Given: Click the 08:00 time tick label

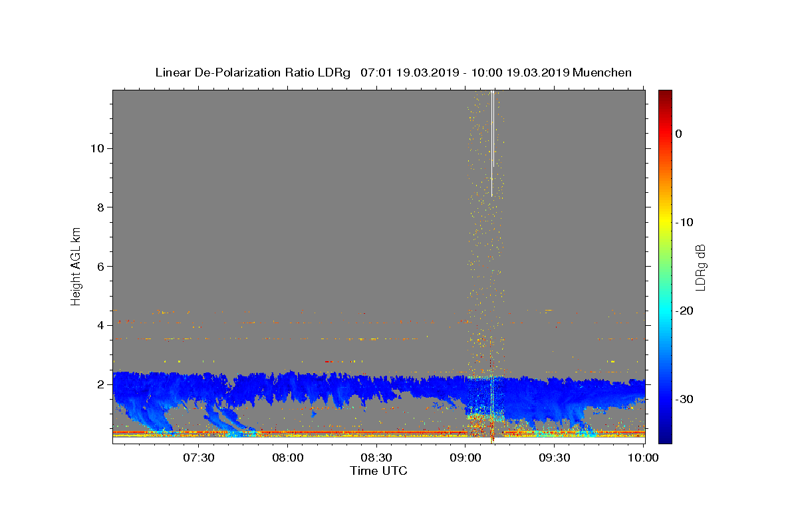Looking at the screenshot, I should pos(287,458).
